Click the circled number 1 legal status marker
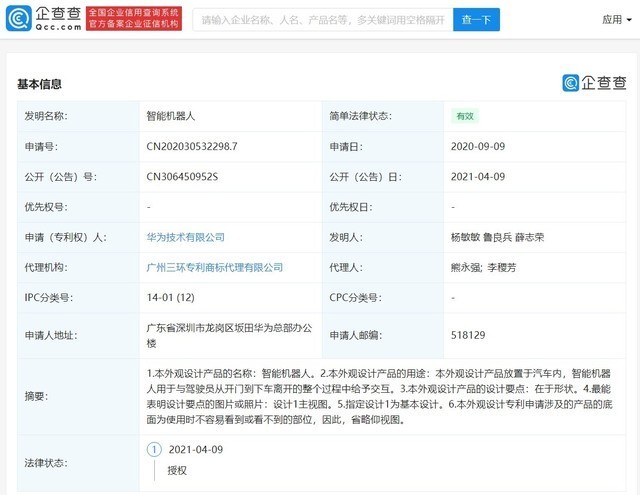The width and height of the screenshot is (640, 495). (x=154, y=449)
